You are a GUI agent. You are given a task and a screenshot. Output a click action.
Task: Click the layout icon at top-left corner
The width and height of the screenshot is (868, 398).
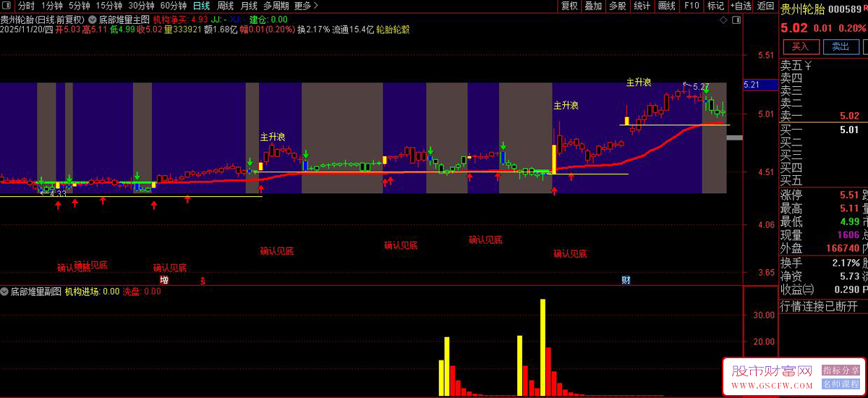tap(8, 6)
